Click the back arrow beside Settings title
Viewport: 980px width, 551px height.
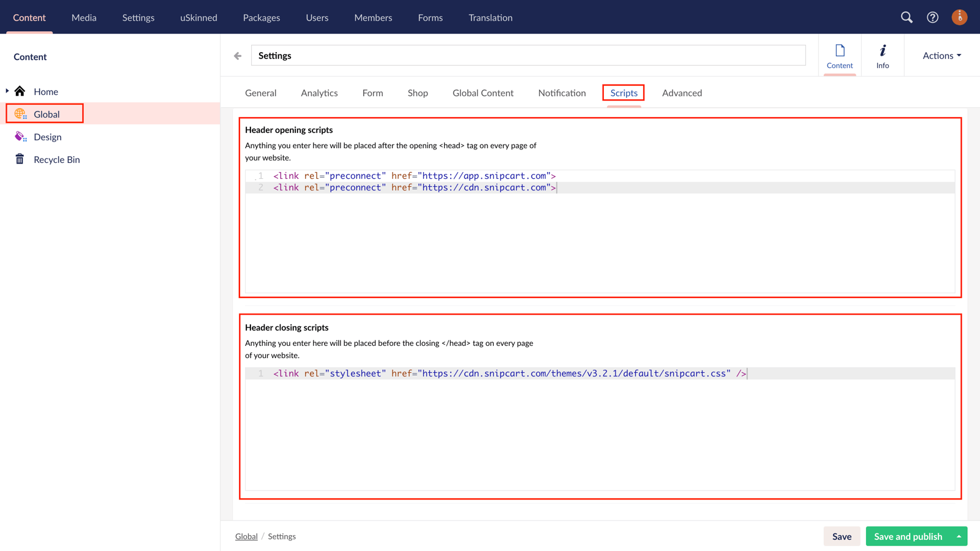pyautogui.click(x=237, y=55)
